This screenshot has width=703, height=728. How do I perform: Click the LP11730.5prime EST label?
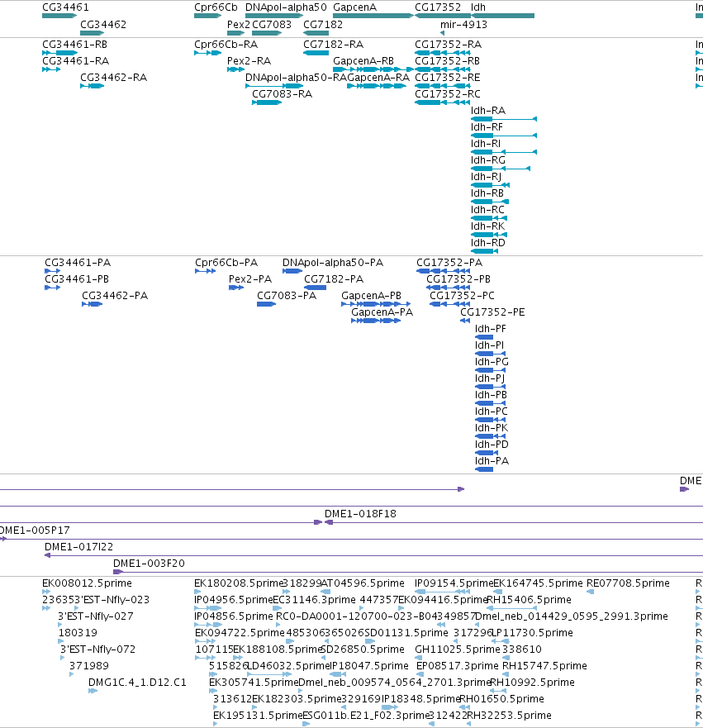[532, 633]
